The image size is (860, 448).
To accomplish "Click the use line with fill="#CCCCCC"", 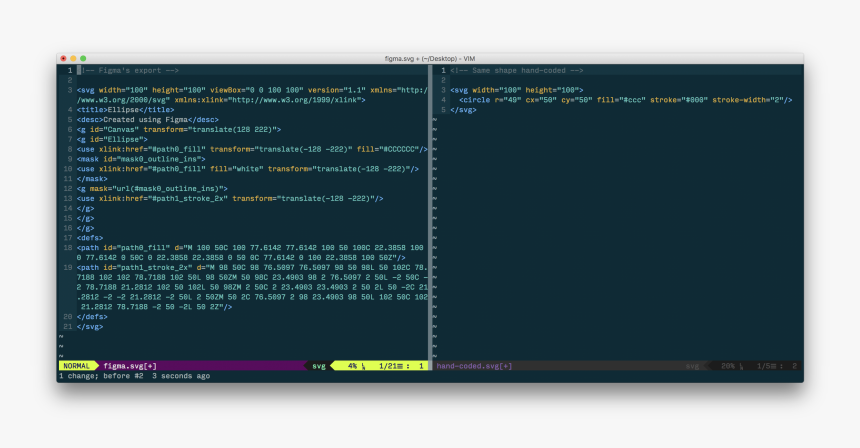I will [252, 149].
